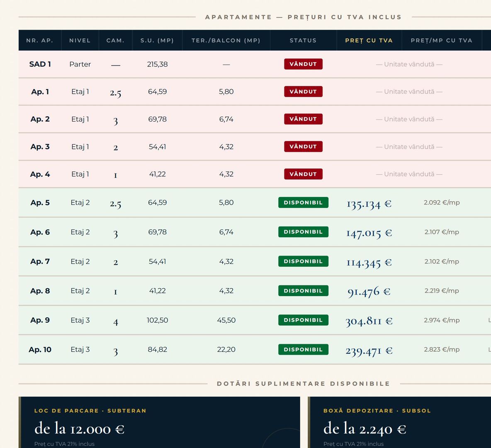Click the VÂNDUT badge for Ap. 4
Image resolution: width=491 pixels, height=448 pixels.
(303, 174)
